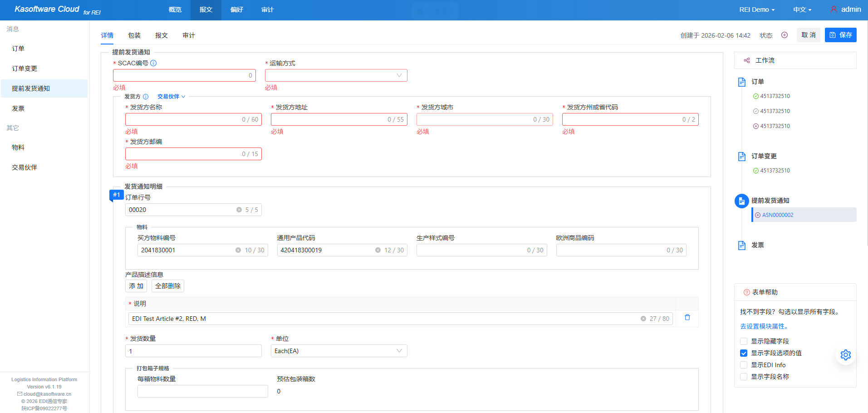
Task: Click the status plus-circle icon
Action: pyautogui.click(x=785, y=35)
